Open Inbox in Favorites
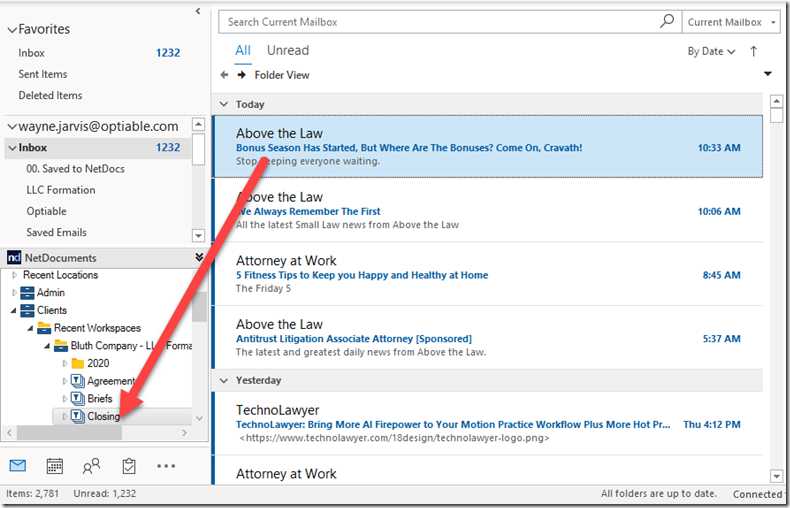Viewport: 790px width, 508px height. [31, 53]
